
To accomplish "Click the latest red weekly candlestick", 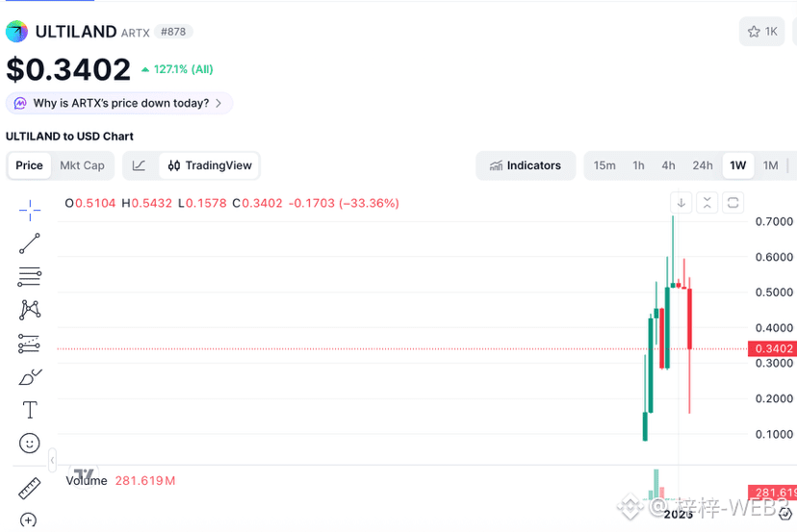I will [x=690, y=318].
